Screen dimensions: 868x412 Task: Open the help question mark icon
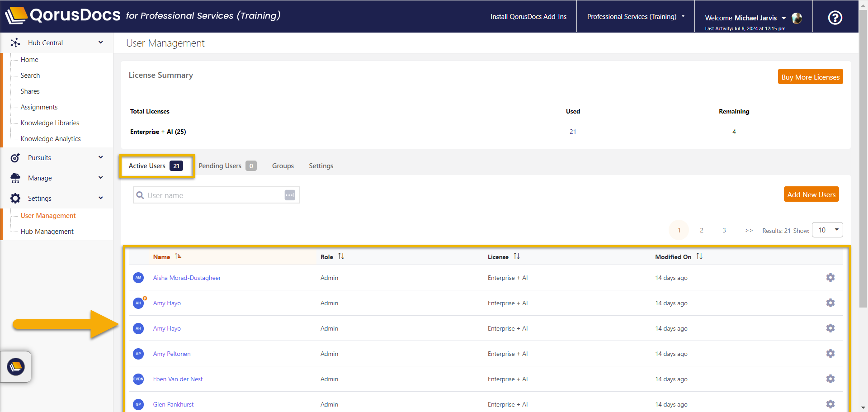pyautogui.click(x=835, y=18)
